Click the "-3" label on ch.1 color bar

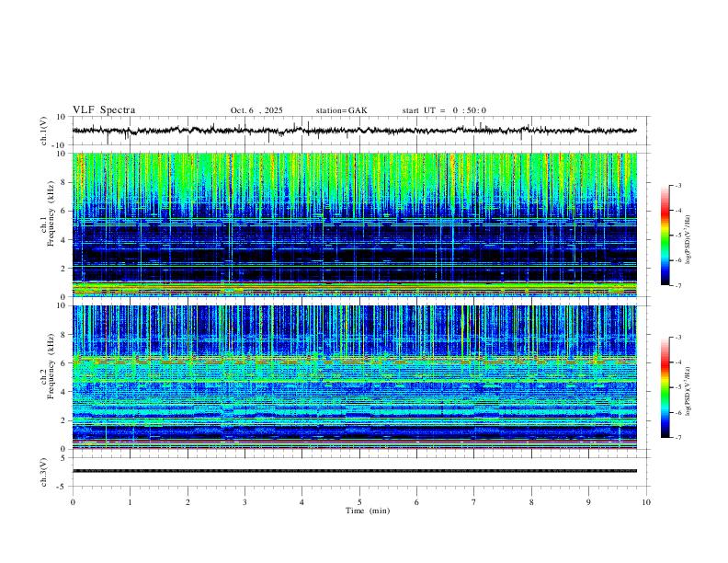[677, 185]
